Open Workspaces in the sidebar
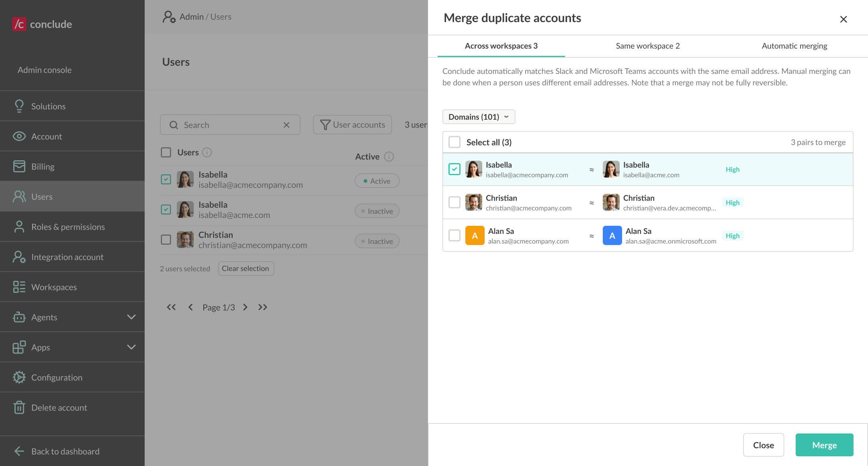This screenshot has width=868, height=466. [72, 287]
